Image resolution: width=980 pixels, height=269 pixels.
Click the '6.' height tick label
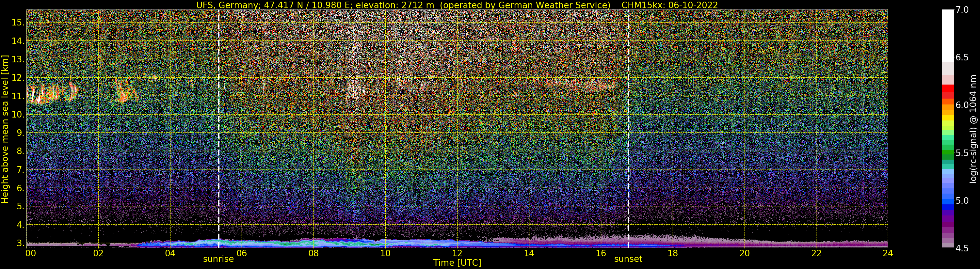[20, 188]
